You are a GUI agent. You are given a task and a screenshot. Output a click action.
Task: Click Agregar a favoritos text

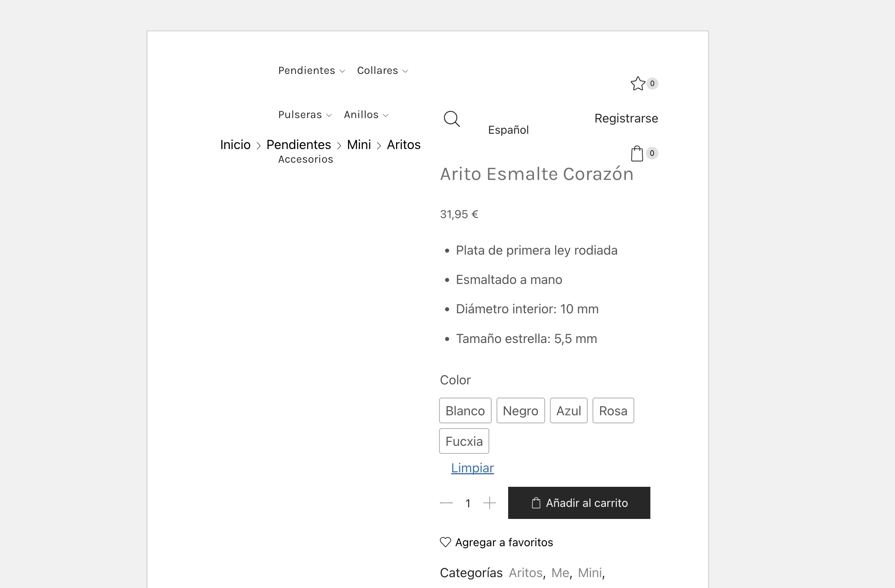(504, 543)
